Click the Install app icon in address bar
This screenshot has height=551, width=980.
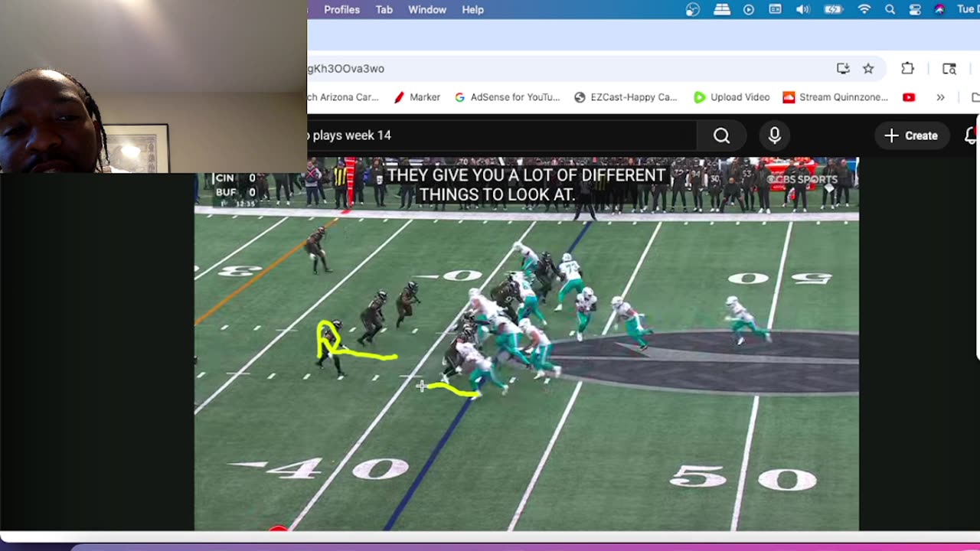tap(843, 69)
